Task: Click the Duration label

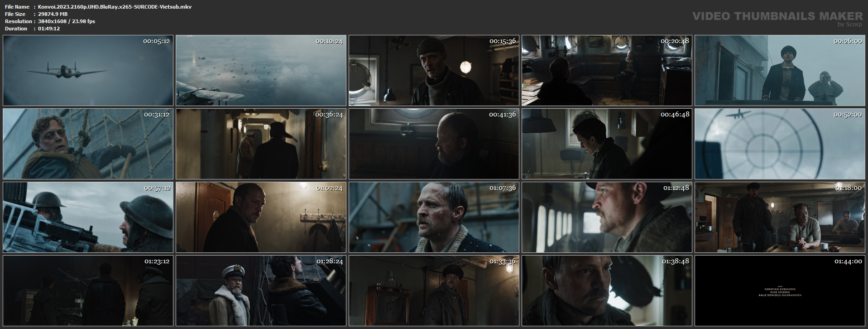Action: coord(16,29)
